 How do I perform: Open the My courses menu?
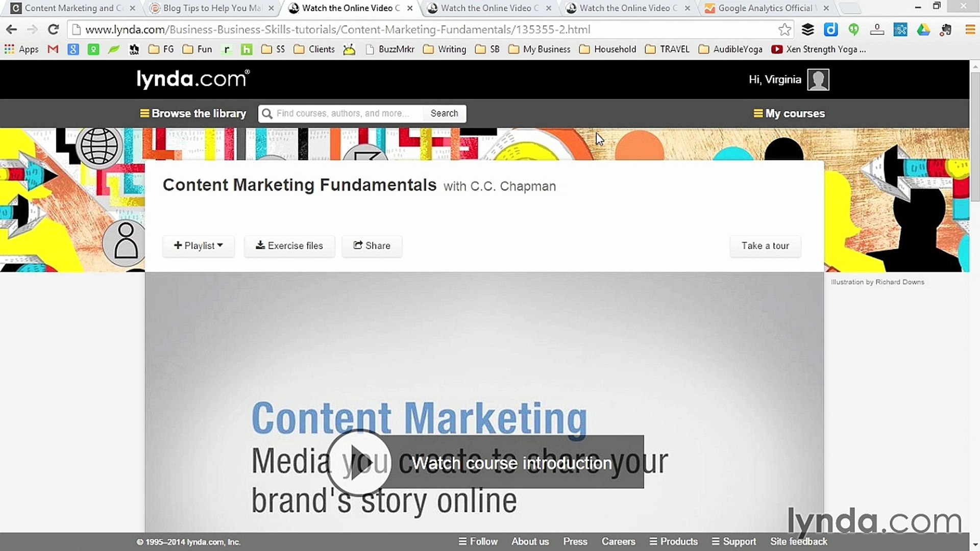(x=789, y=113)
